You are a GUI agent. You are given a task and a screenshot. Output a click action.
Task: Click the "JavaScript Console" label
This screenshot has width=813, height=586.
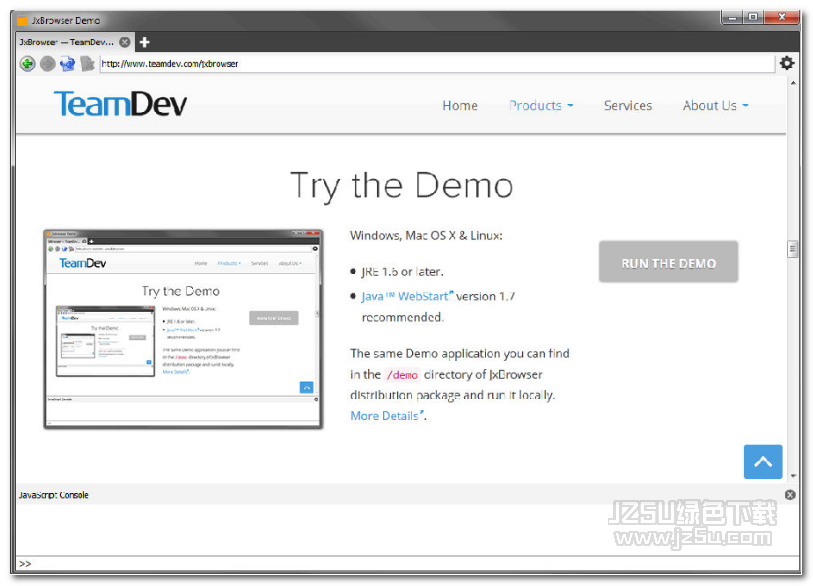[54, 495]
